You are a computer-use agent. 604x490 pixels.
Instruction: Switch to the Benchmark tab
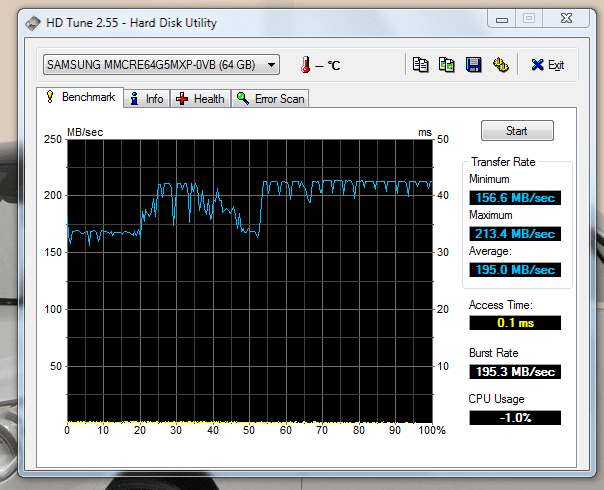click(x=80, y=97)
